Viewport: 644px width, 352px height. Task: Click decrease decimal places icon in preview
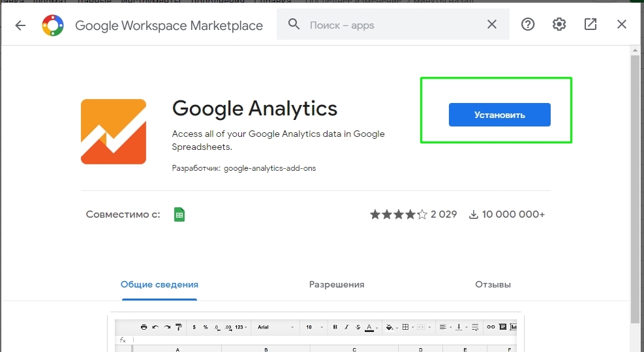point(217,327)
